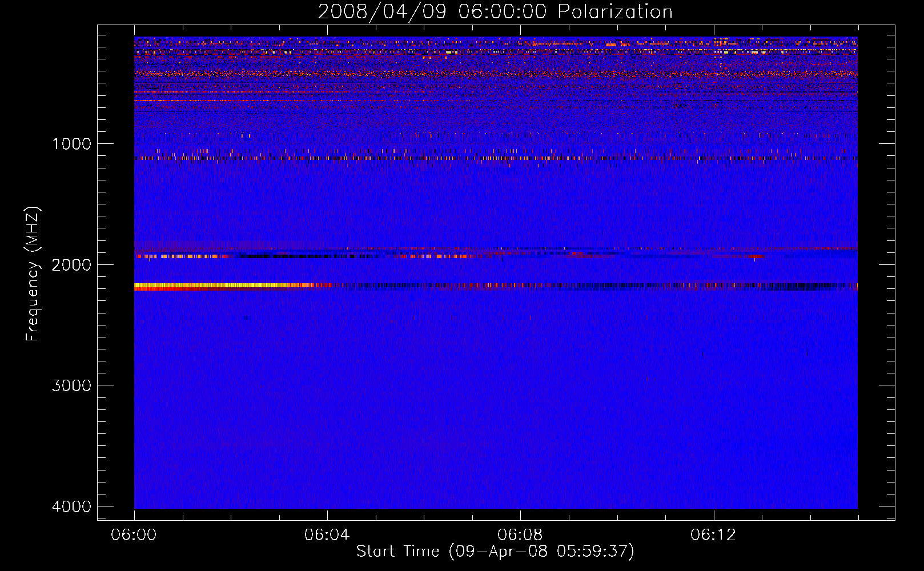Click the yellow-red streak just below 2000 MHz

pos(183,256)
